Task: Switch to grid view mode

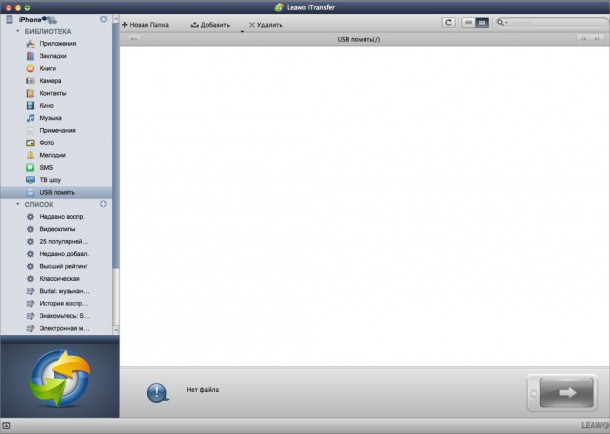Action: point(482,23)
